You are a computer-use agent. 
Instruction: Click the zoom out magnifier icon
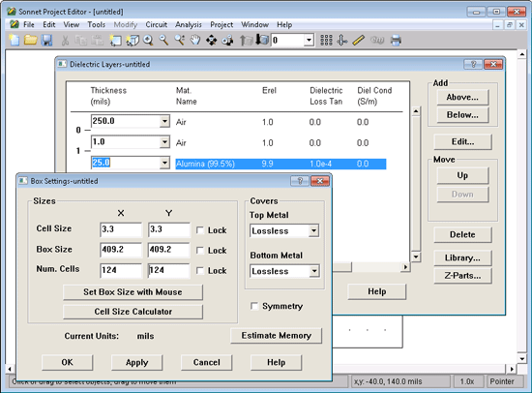click(163, 41)
